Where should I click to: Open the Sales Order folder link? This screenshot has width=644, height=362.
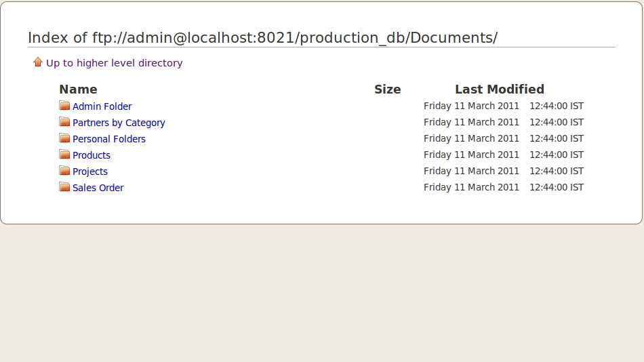click(98, 188)
